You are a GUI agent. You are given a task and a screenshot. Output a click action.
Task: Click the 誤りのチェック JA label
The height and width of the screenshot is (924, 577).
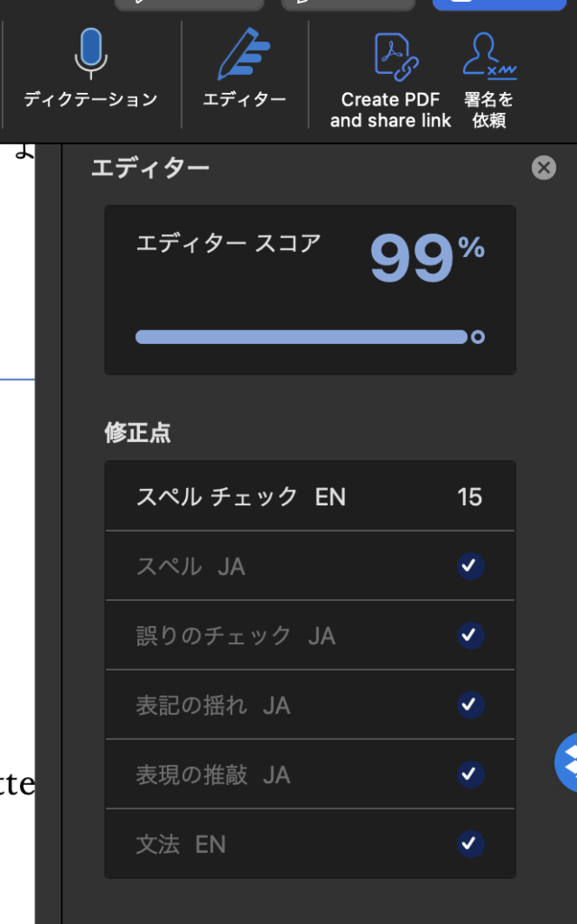236,636
